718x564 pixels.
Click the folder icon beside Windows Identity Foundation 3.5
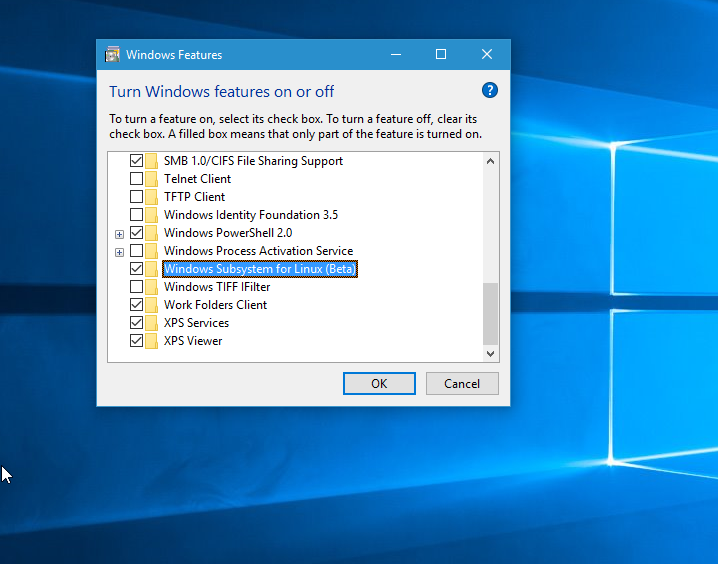coord(152,215)
